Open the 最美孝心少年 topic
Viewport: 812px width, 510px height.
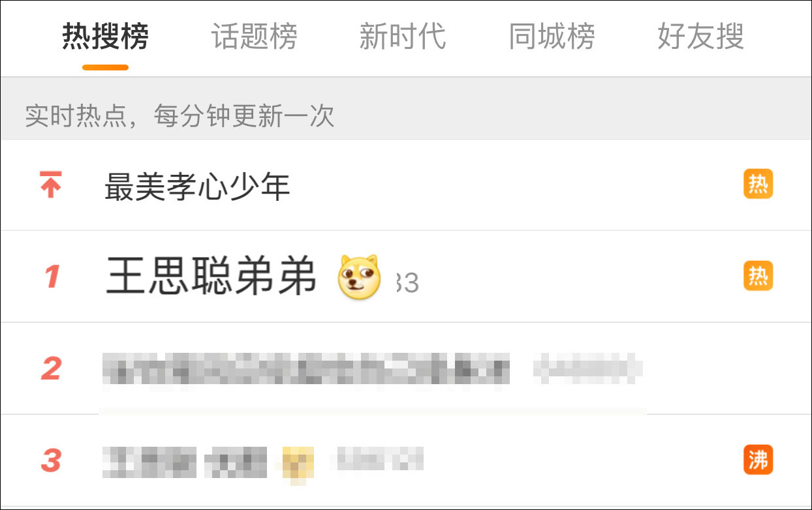tap(197, 187)
